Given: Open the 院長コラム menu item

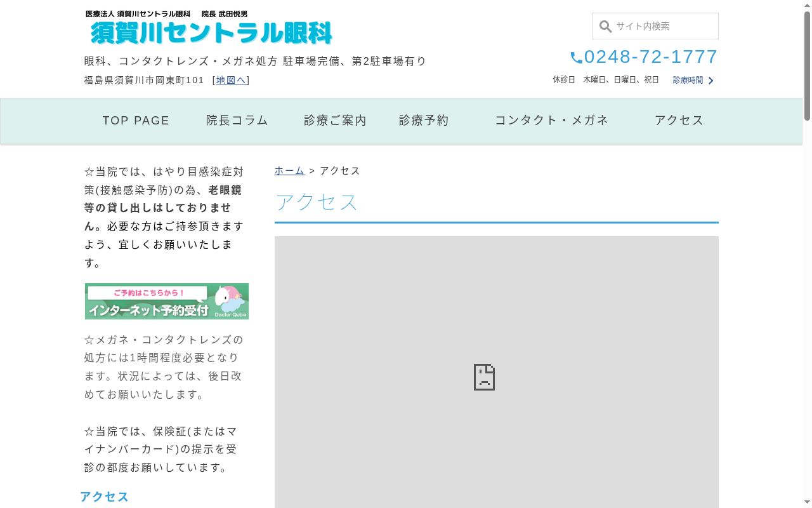Looking at the screenshot, I should (x=237, y=121).
